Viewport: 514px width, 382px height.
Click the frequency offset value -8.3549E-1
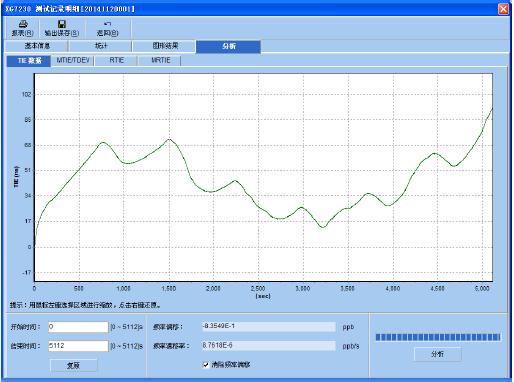point(268,326)
